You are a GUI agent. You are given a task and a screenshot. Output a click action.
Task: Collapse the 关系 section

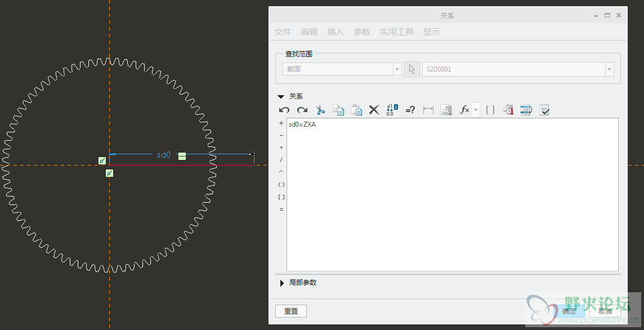click(281, 96)
